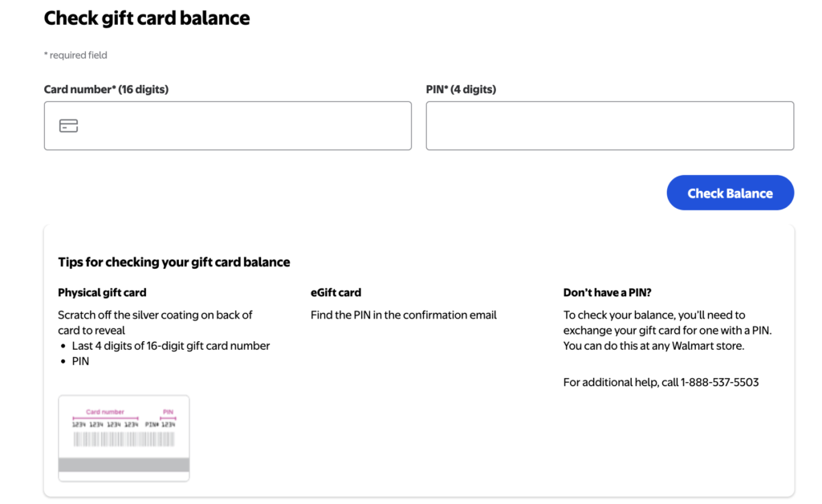This screenshot has width=822, height=504.
Task: Click 'Find the PIN in the confirmation email' text
Action: coord(404,315)
